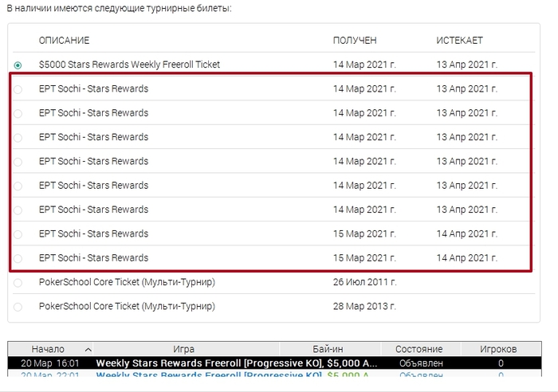Sort tournaments by the Бай-ин column
The width and height of the screenshot is (558, 392).
click(x=330, y=349)
